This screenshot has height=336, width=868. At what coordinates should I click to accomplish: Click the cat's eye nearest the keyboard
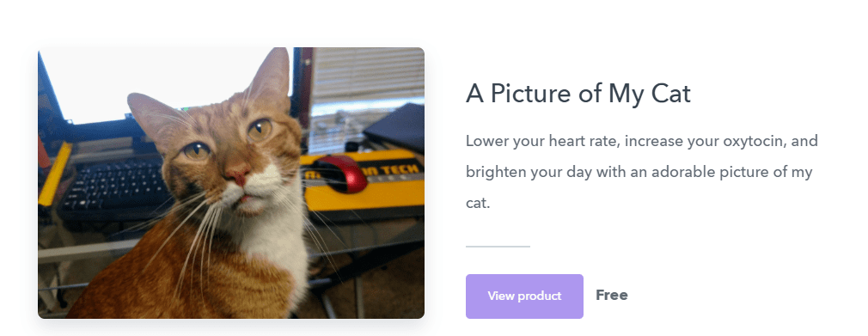[196, 150]
